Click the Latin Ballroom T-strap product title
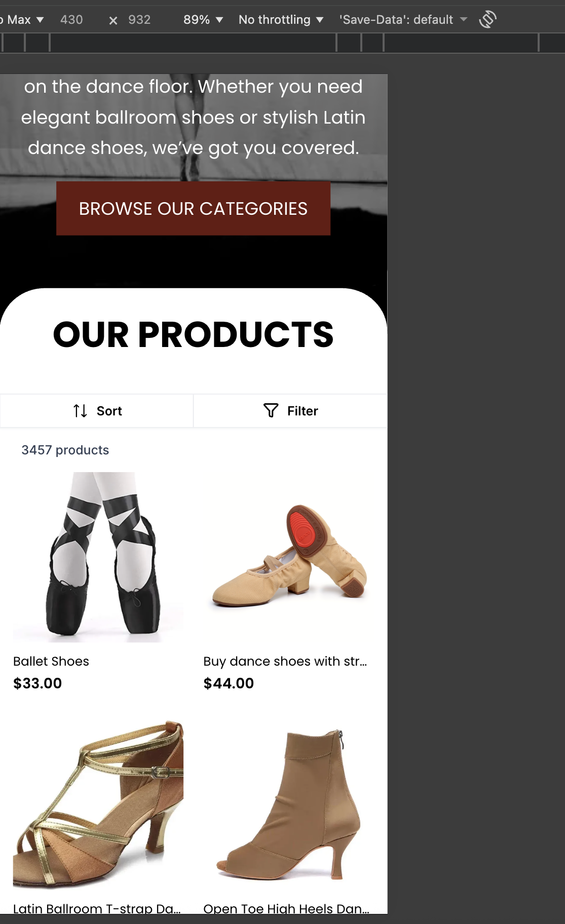Screen dimensions: 565x924 coord(97,908)
